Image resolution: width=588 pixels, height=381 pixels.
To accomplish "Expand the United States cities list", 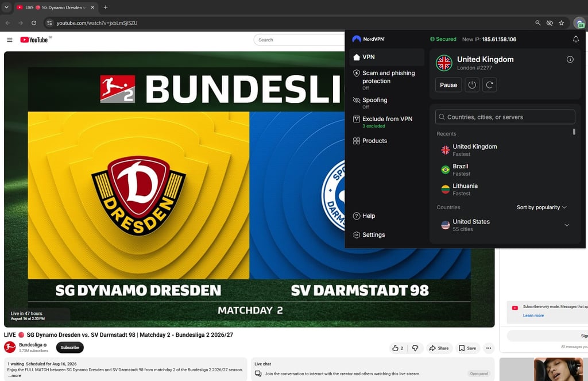I will pos(567,225).
